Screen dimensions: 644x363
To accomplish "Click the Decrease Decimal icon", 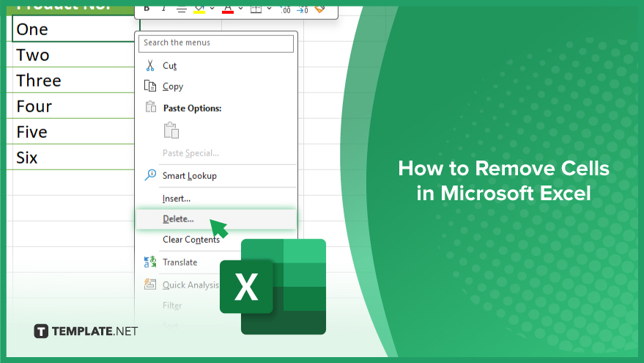I will click(303, 9).
